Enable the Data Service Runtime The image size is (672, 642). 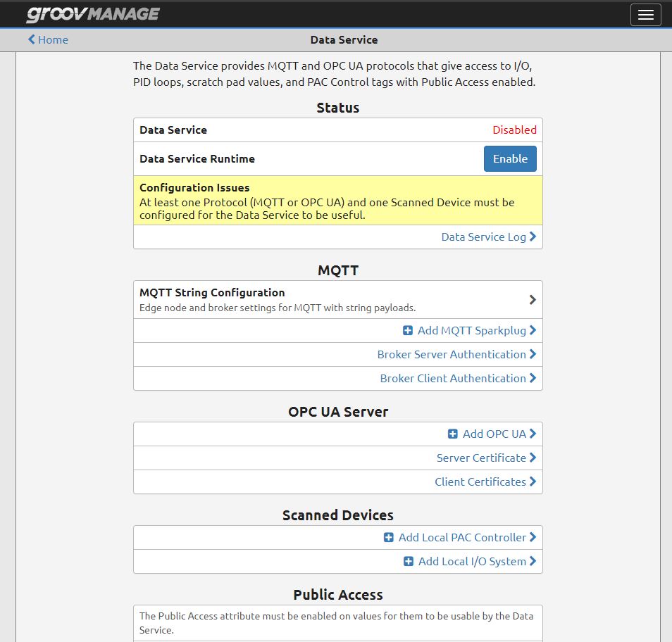(510, 158)
